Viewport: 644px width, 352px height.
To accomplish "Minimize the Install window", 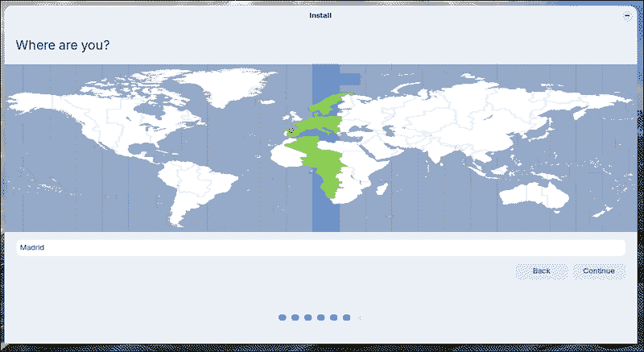I will [627, 15].
